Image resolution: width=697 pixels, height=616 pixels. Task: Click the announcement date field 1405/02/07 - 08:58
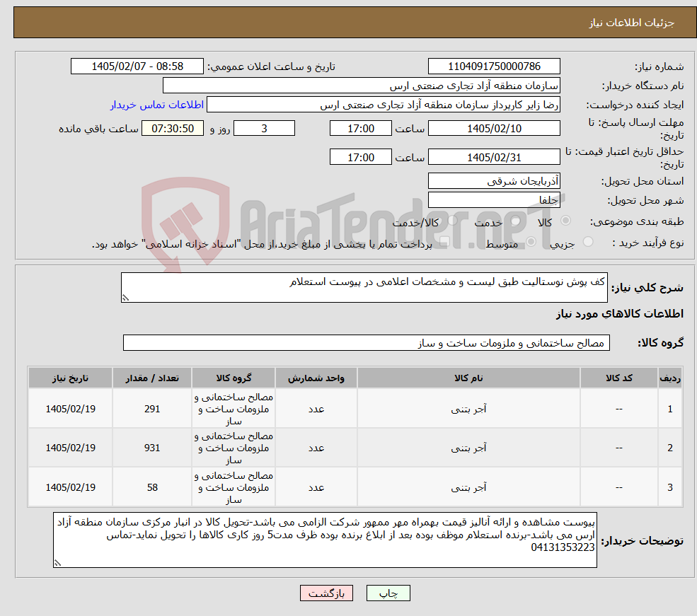click(137, 66)
